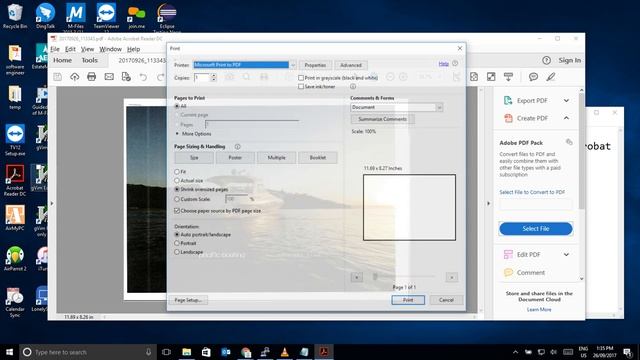Expand the Export PDF section chevron
Screen dimensions: 640x360
point(567,100)
